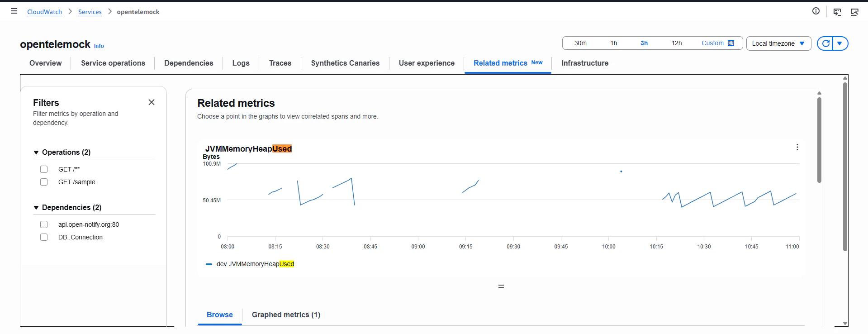Click the opentelemock breadcrumb text
Screen dimensions: 868x334
pos(138,12)
